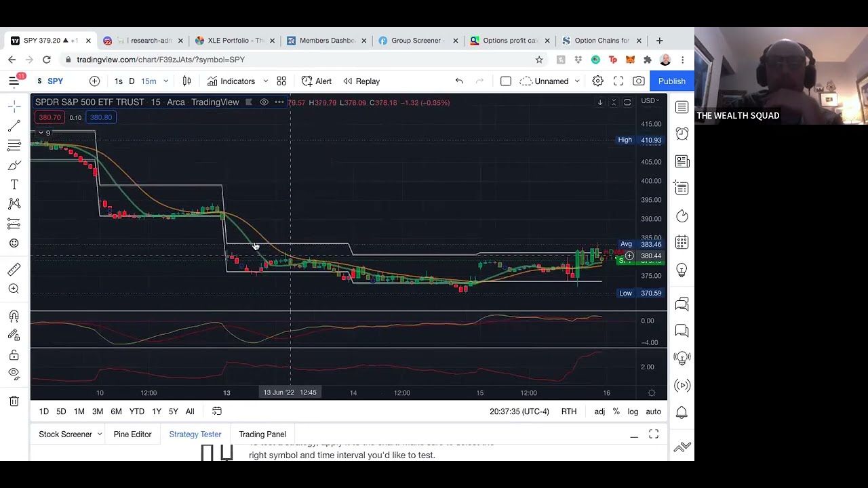868x488 pixels.
Task: Open the watchlist panel in right sidebar
Action: point(682,107)
